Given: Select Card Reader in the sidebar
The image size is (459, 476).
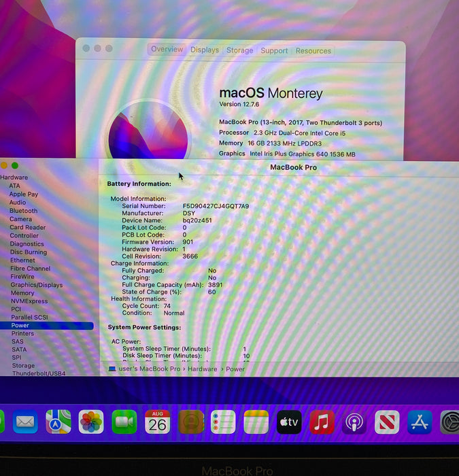Looking at the screenshot, I should [27, 227].
